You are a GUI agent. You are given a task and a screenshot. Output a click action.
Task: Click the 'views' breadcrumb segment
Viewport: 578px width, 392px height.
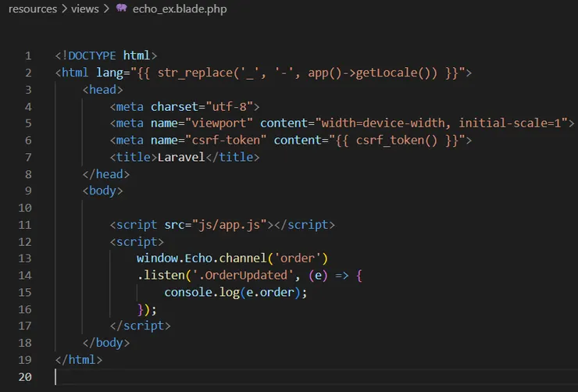coord(85,9)
